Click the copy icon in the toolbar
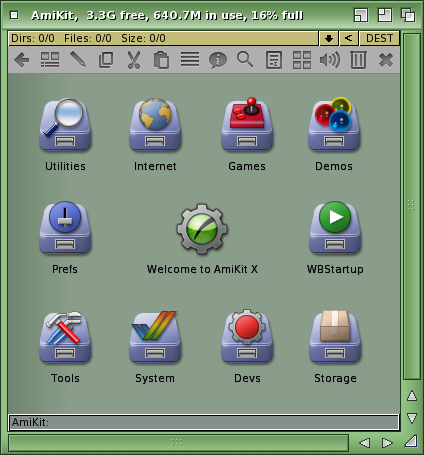This screenshot has width=424, height=455. point(106,60)
